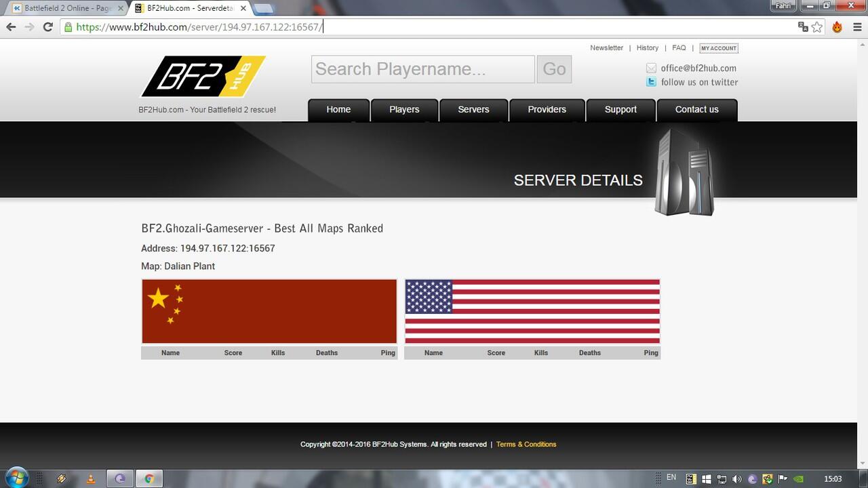868x488 pixels.
Task: Click 'Ping' header in the US team table
Action: pos(651,353)
